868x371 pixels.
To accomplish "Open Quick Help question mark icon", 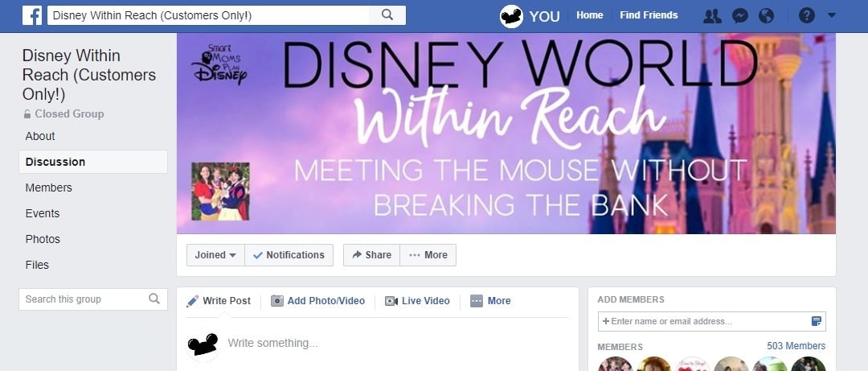I will [x=807, y=15].
